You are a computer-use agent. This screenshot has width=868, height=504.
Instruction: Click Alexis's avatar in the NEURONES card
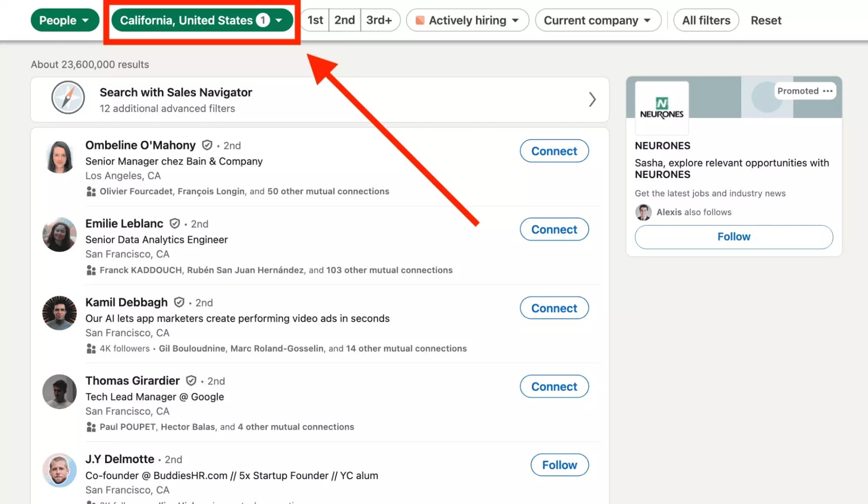(x=644, y=212)
